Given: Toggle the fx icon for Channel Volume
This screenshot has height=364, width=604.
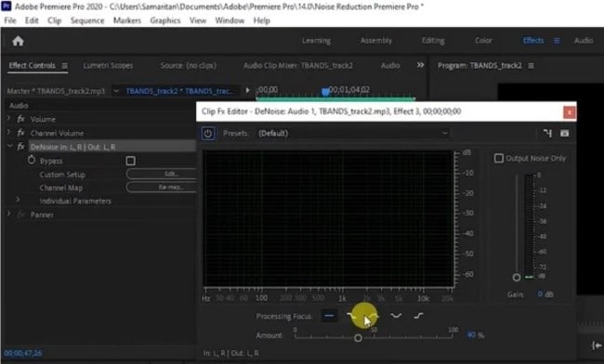Looking at the screenshot, I should pyautogui.click(x=20, y=133).
